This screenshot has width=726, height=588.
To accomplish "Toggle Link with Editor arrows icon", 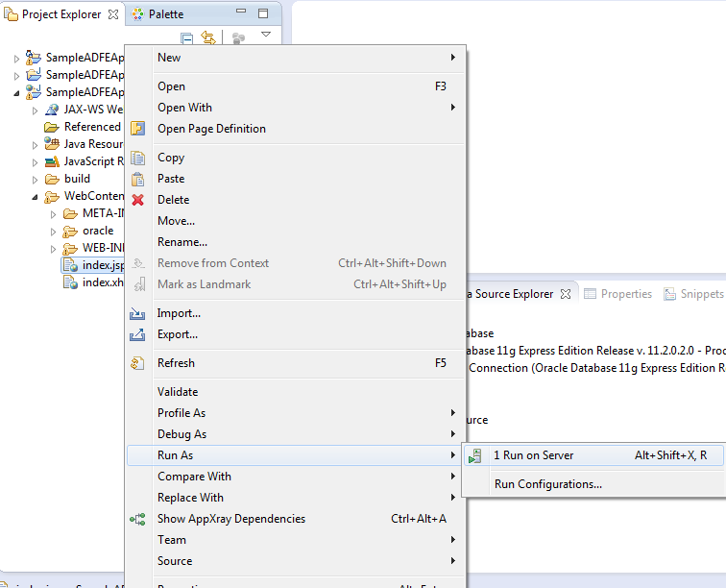I will (x=208, y=38).
